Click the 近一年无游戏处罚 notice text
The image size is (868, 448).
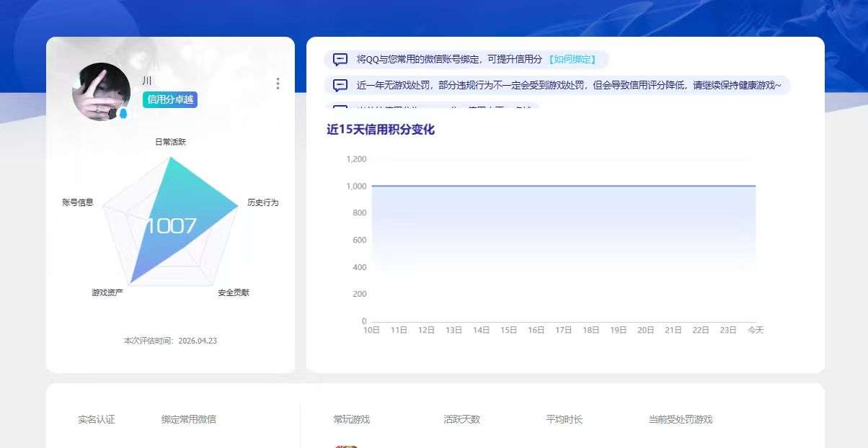pyautogui.click(x=569, y=85)
